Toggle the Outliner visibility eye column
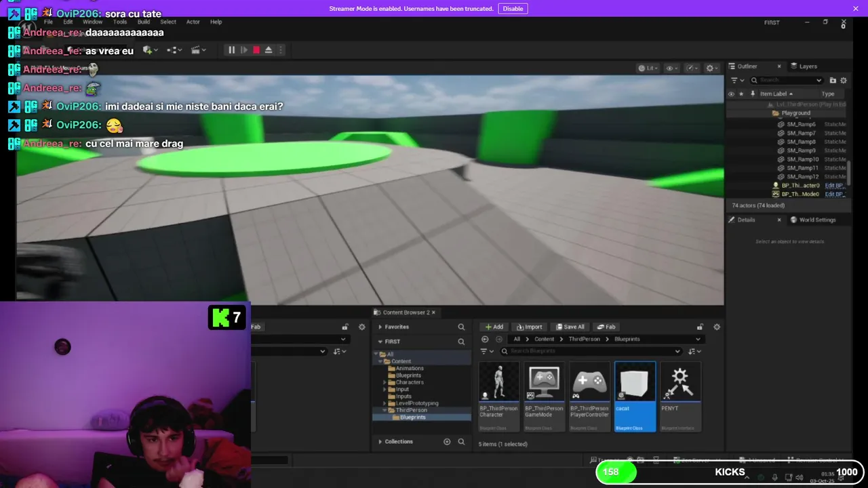 (731, 94)
